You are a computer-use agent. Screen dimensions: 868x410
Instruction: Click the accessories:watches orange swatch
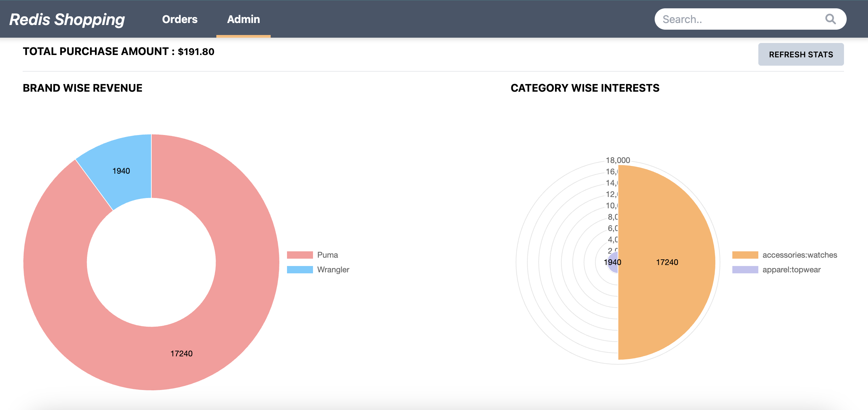[745, 255]
